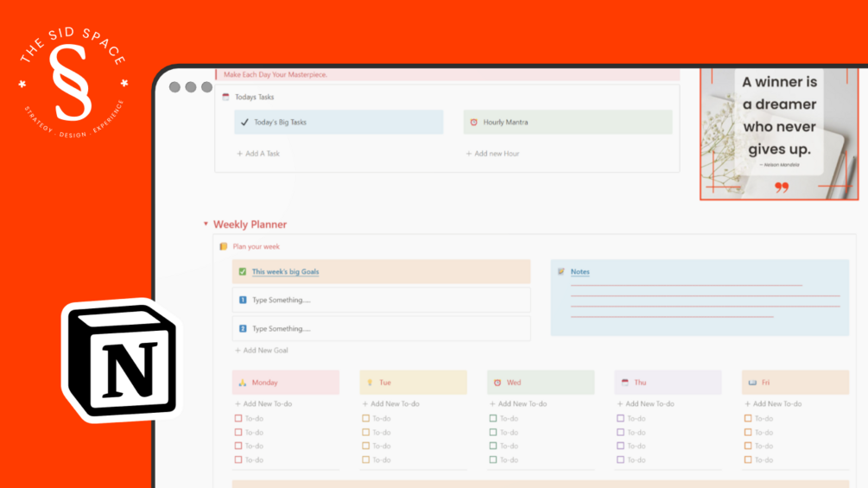Click the Weekly Planner heading text
Screen dimensions: 868x488
(250, 224)
